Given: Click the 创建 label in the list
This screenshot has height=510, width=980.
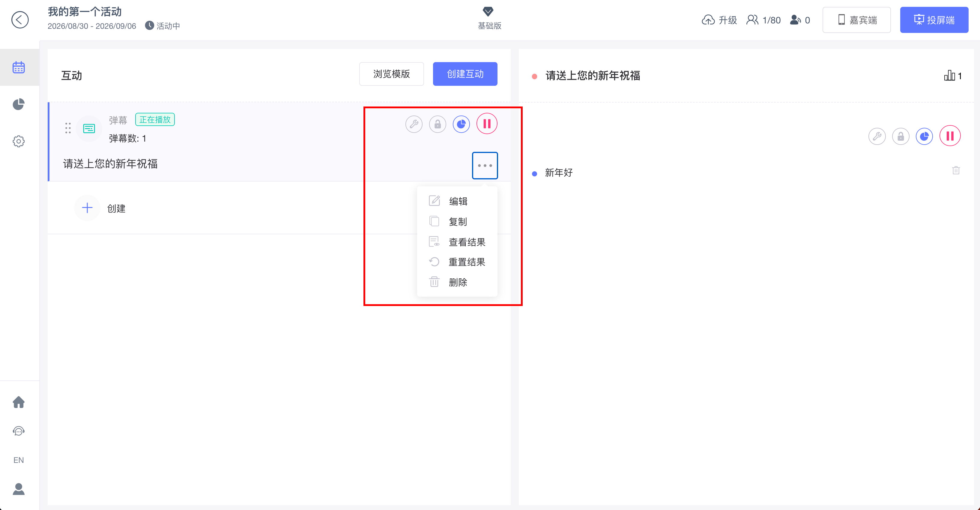Looking at the screenshot, I should (116, 208).
